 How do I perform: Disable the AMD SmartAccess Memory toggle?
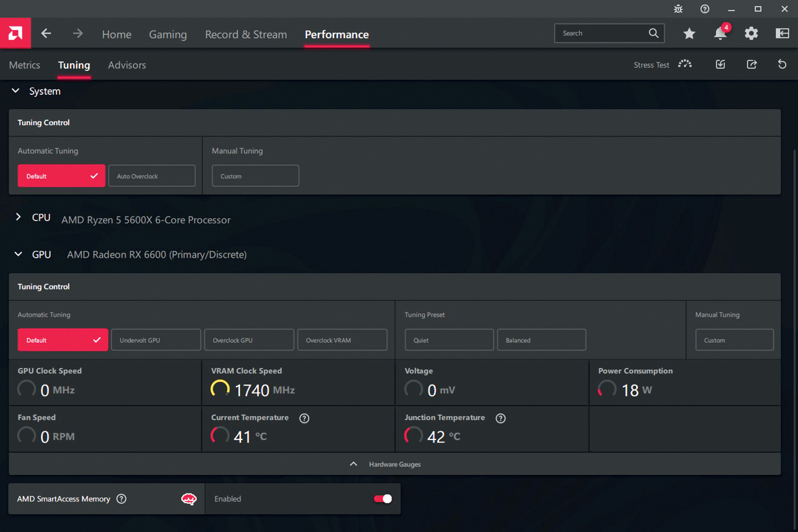(x=383, y=498)
